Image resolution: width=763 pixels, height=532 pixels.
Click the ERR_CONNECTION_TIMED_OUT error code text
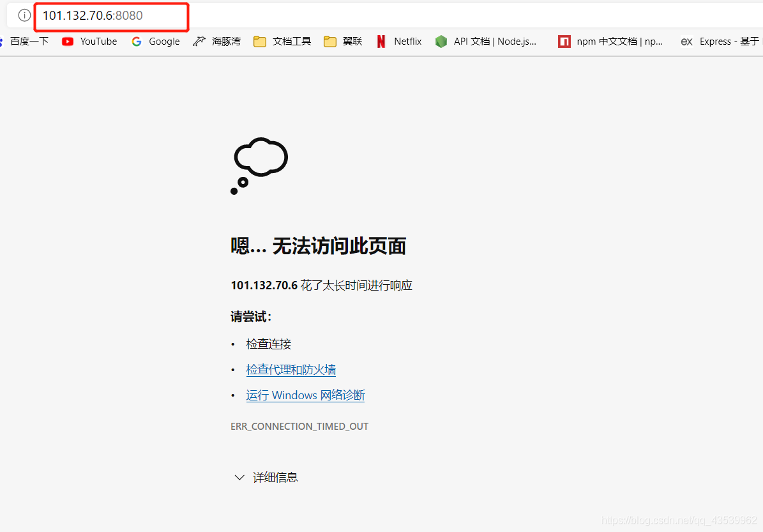click(x=299, y=427)
